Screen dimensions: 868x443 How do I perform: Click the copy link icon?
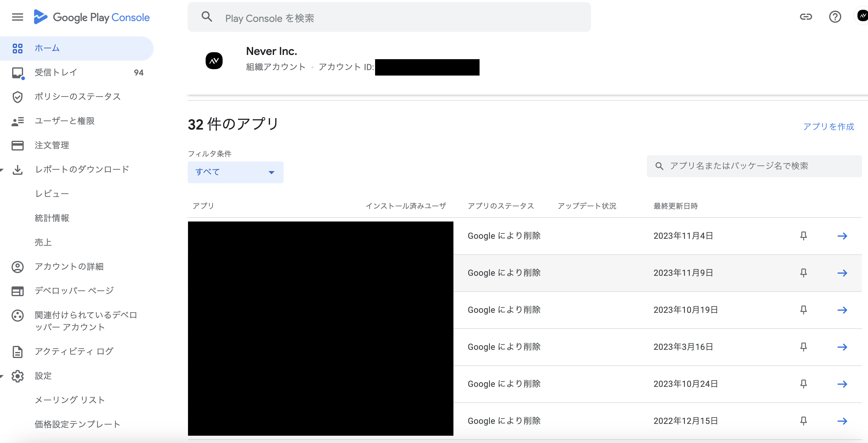[x=806, y=17]
